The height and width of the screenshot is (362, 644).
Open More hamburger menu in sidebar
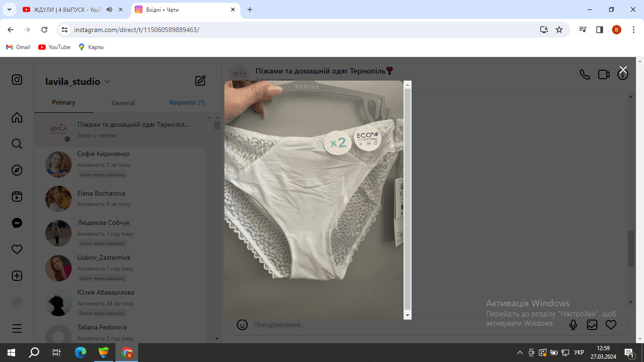tap(17, 329)
